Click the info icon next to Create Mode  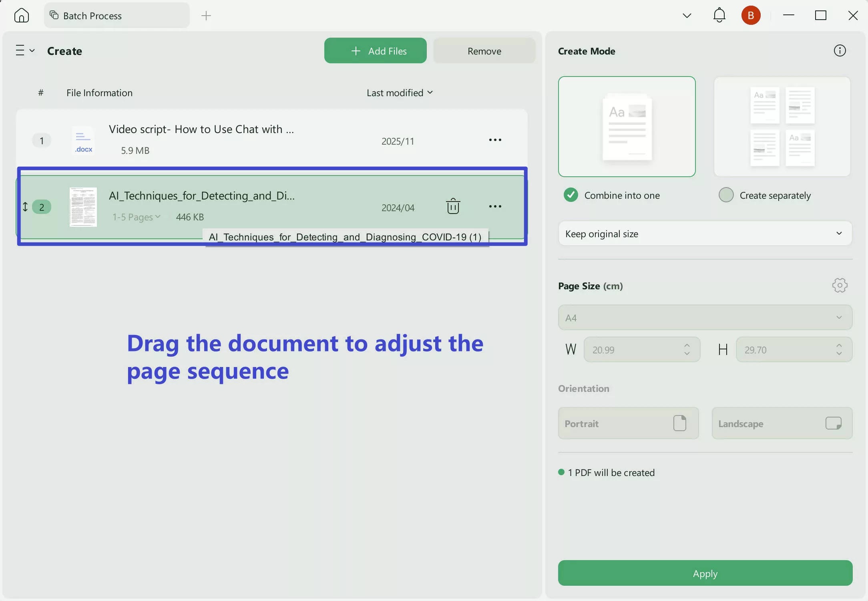840,50
